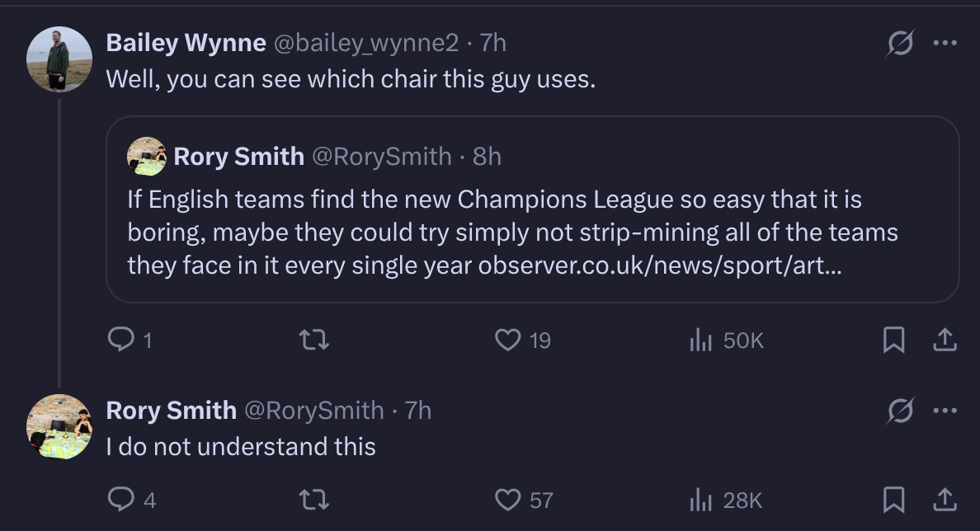Viewport: 980px width, 531px height.
Task: Share Bailey Wynne's tweet
Action: (945, 340)
